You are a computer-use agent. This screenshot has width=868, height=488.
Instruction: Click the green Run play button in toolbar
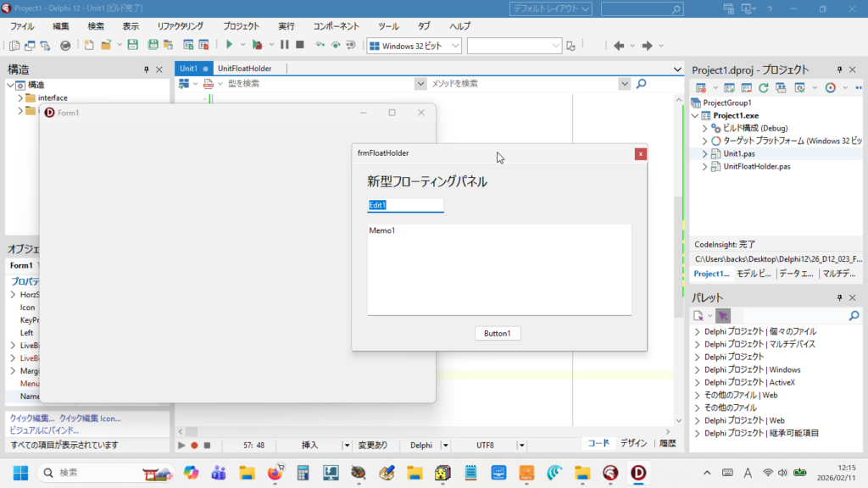pyautogui.click(x=229, y=45)
